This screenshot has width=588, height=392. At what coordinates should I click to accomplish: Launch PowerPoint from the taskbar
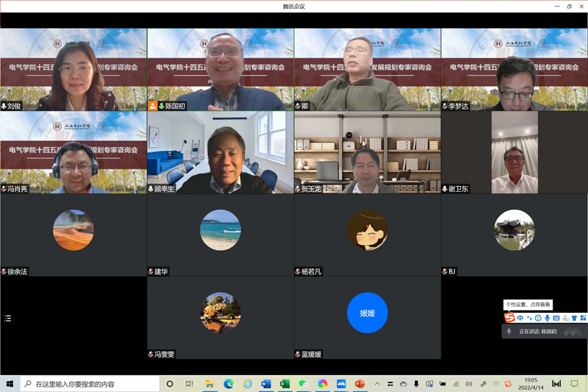359,384
